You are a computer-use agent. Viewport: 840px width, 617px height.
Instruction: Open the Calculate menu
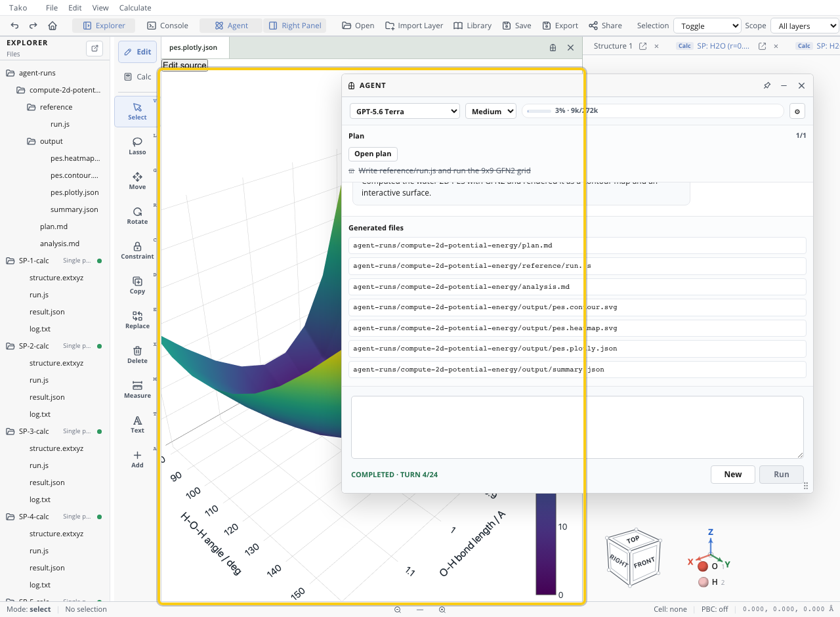tap(135, 8)
